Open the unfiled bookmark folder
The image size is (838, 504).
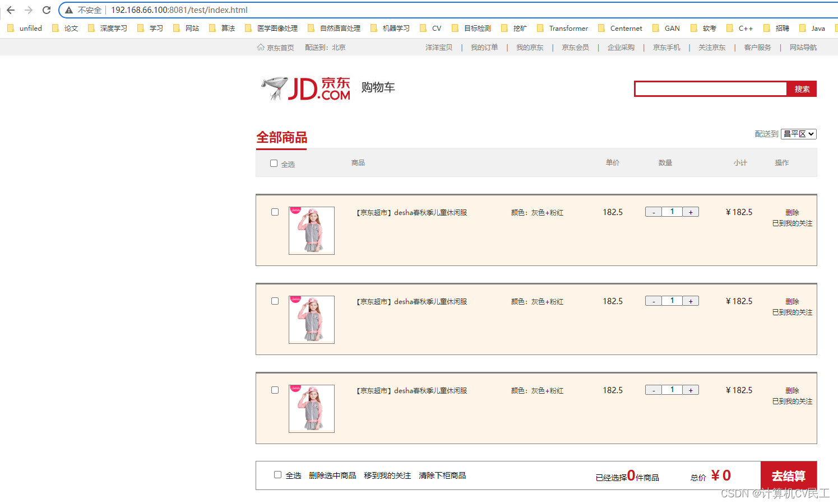click(x=25, y=28)
